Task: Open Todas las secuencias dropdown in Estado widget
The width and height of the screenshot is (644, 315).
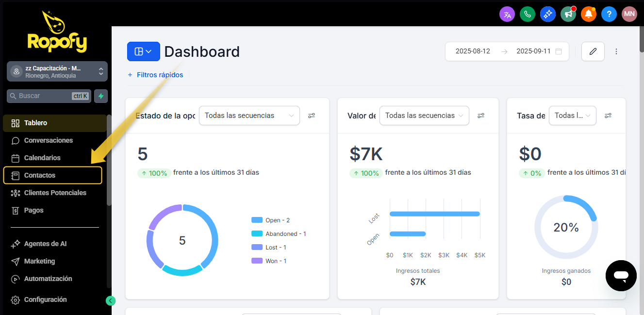Action: click(x=249, y=116)
